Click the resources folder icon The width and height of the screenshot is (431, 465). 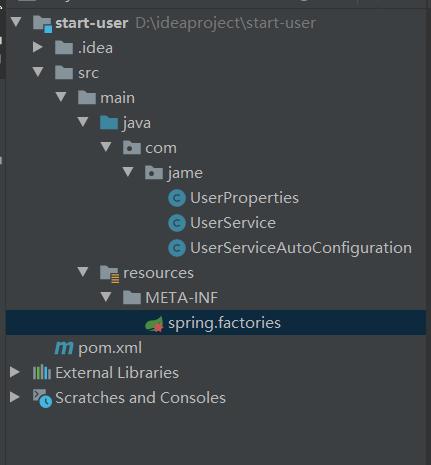point(110,274)
